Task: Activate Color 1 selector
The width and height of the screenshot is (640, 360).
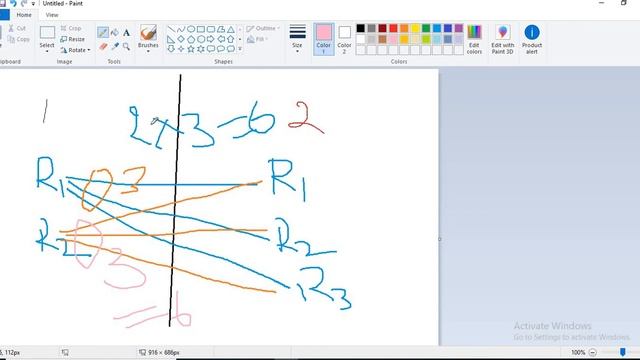Action: [324, 39]
